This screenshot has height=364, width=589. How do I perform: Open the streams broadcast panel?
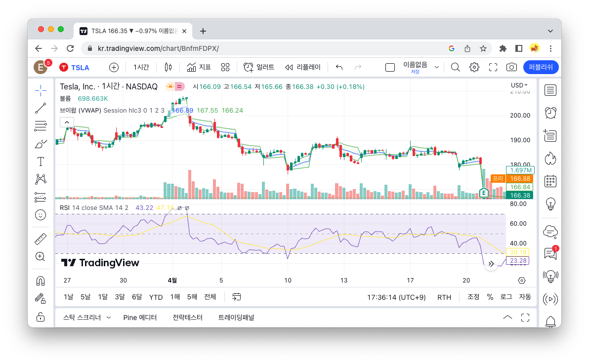[550, 299]
